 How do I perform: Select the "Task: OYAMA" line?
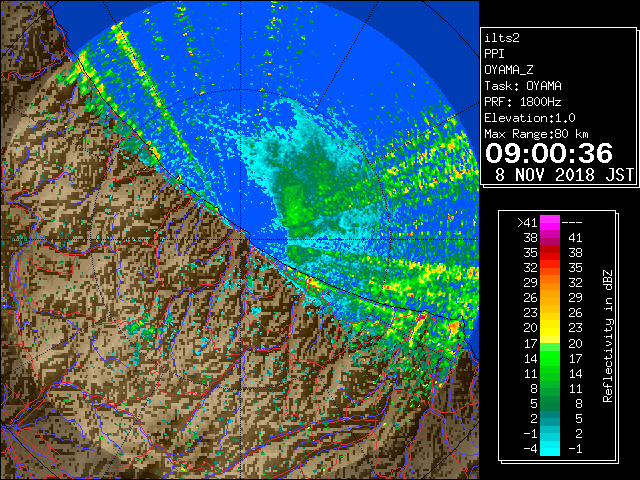523,86
